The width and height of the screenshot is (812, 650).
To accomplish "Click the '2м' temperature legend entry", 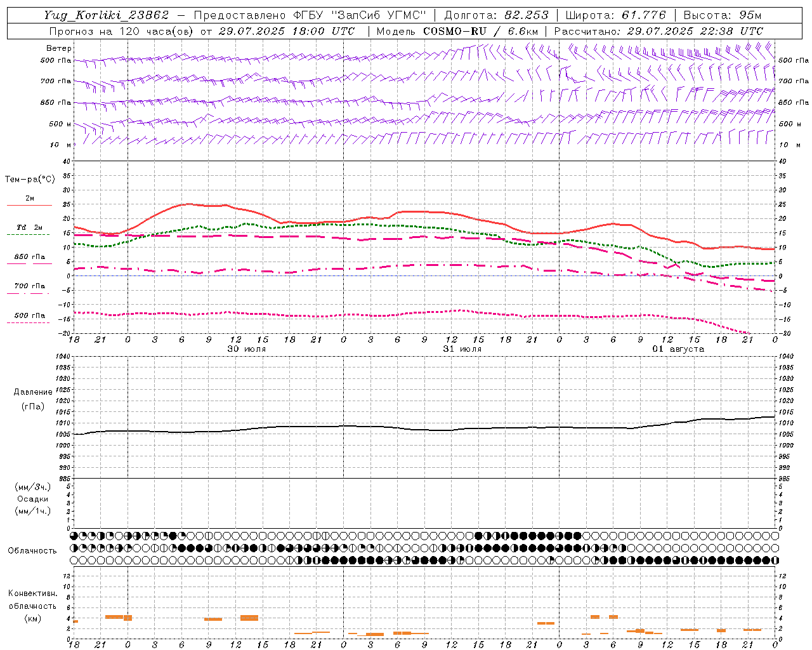I will click(x=30, y=199).
